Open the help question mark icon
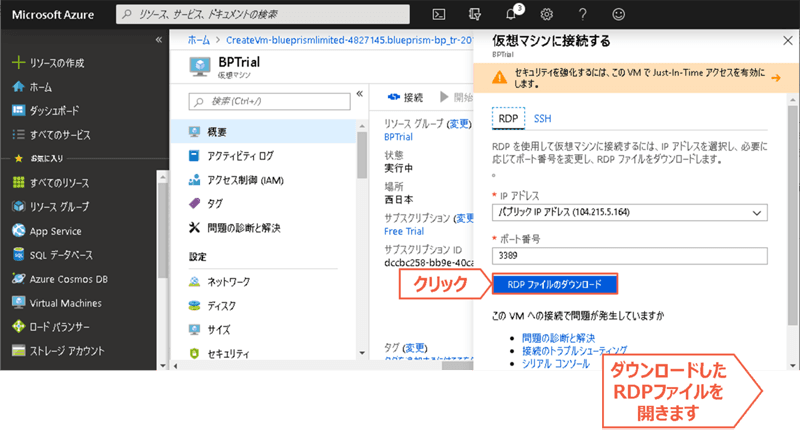800x435 pixels. tap(582, 14)
